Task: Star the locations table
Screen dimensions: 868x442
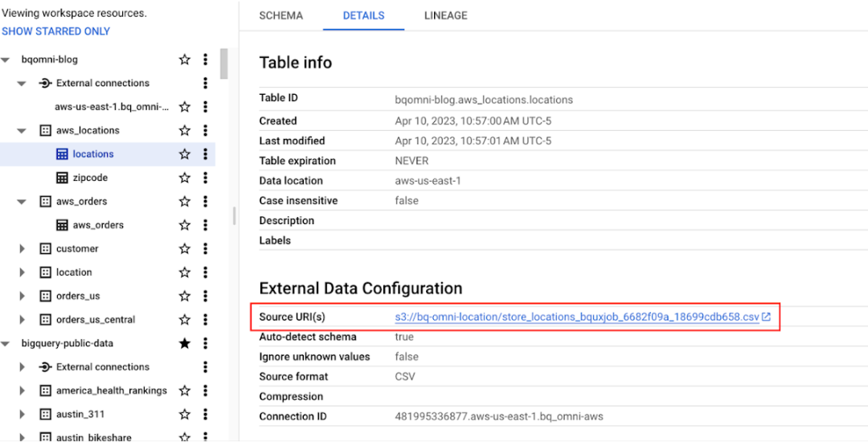Action: click(x=185, y=154)
